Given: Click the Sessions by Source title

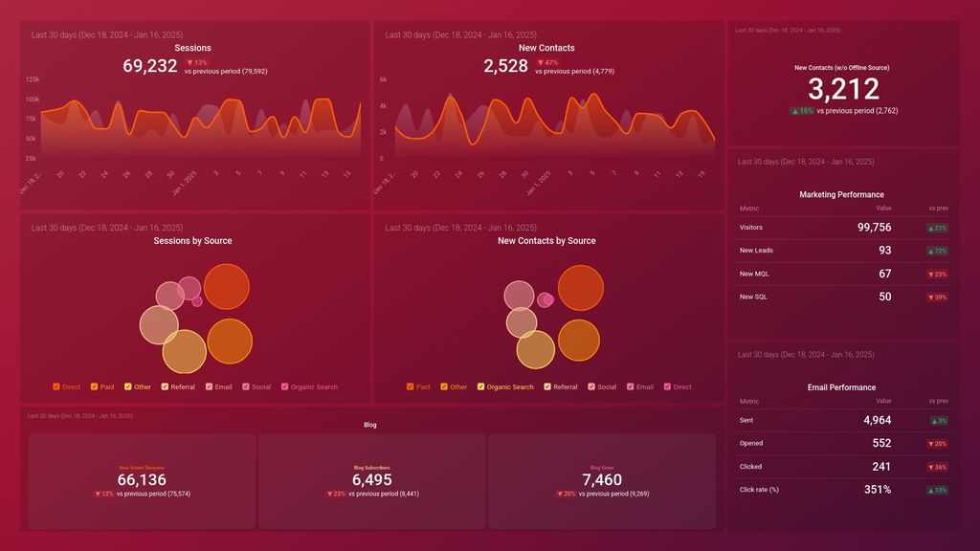Looking at the screenshot, I should coord(192,240).
